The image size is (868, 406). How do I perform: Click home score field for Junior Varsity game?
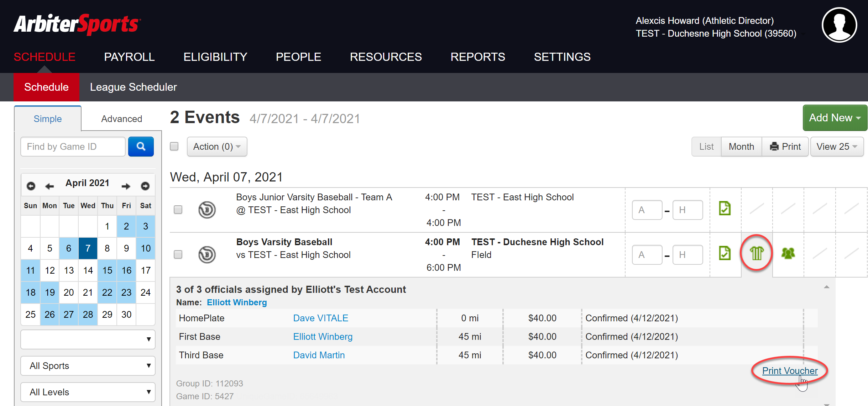click(687, 210)
